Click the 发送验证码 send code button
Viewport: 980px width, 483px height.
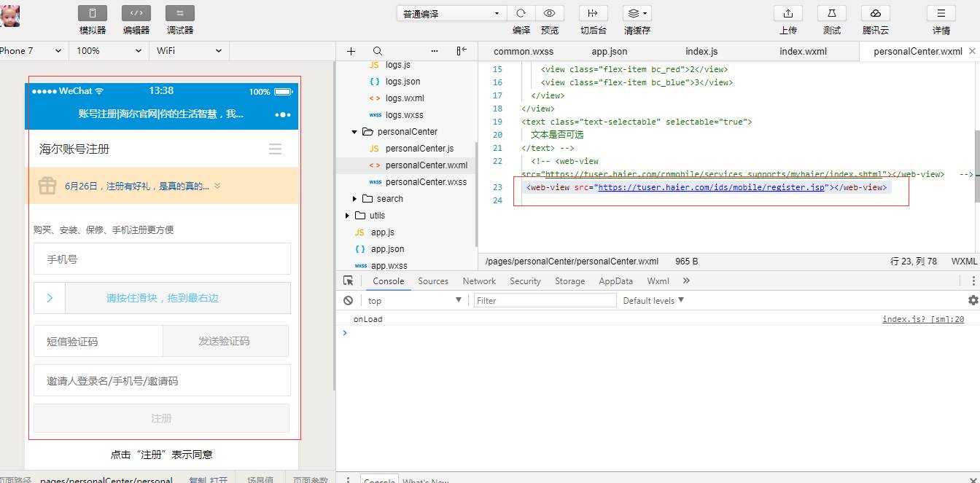[x=225, y=341]
